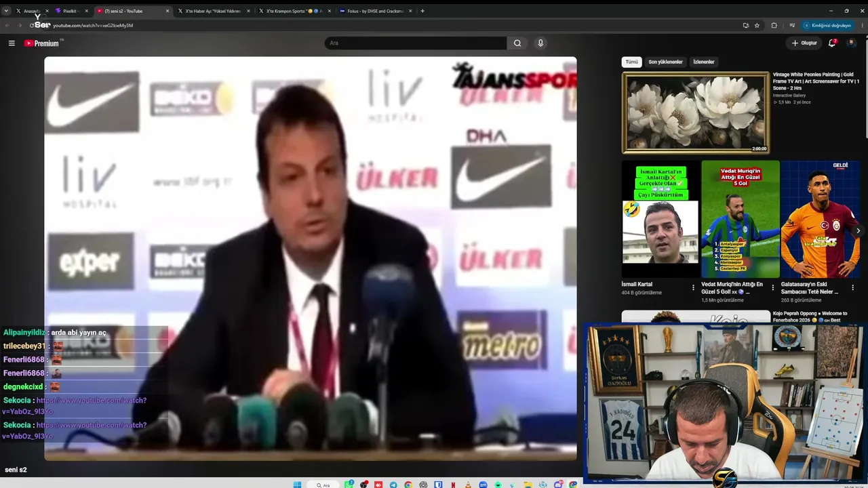
Task: Switch to the X'te Krampon Sports tab
Action: (x=294, y=11)
